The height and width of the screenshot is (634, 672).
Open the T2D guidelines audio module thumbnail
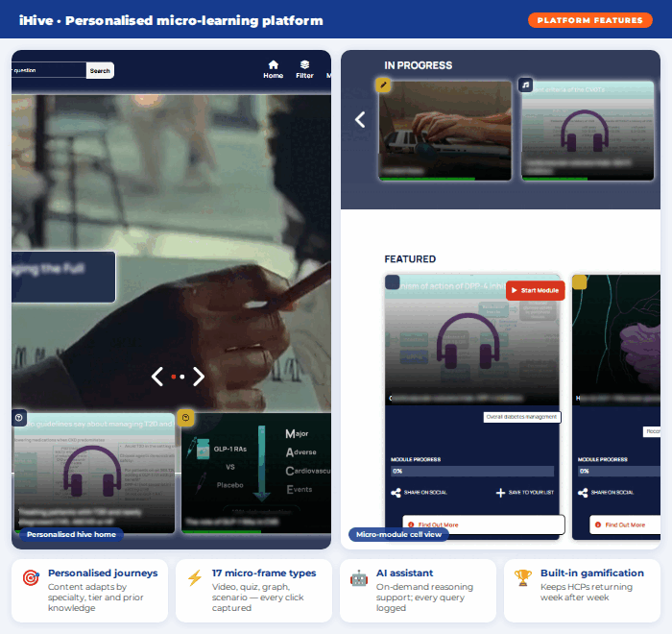pyautogui.click(x=94, y=474)
